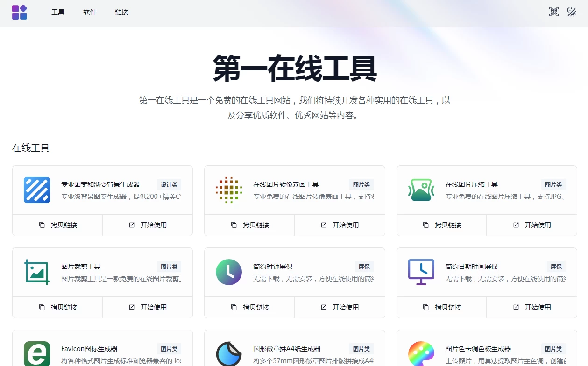Click the 设计类 tag on pattern generator card
This screenshot has width=588, height=366.
169,184
